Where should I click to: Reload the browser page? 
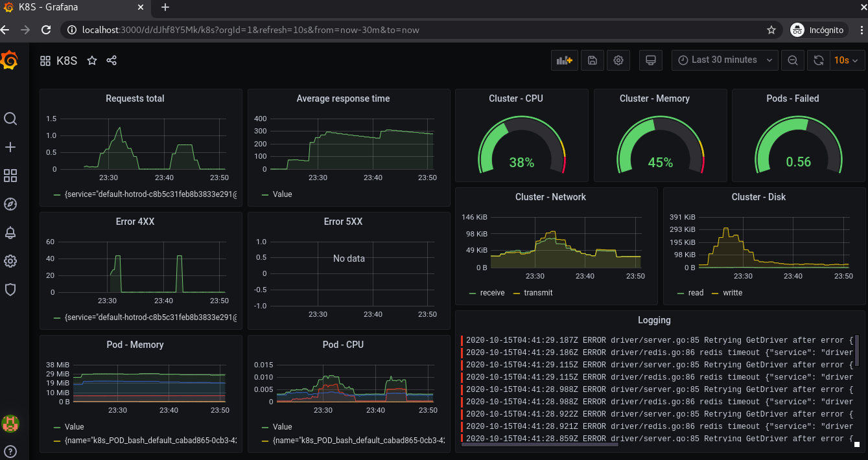46,30
